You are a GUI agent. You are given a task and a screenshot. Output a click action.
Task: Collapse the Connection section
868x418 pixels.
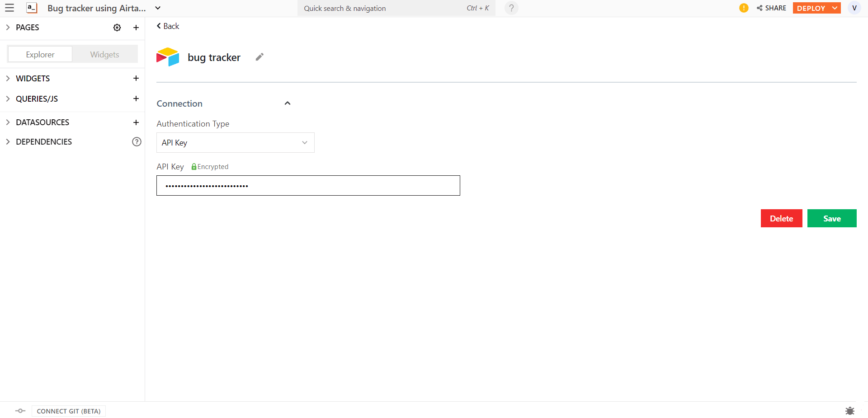(x=288, y=103)
